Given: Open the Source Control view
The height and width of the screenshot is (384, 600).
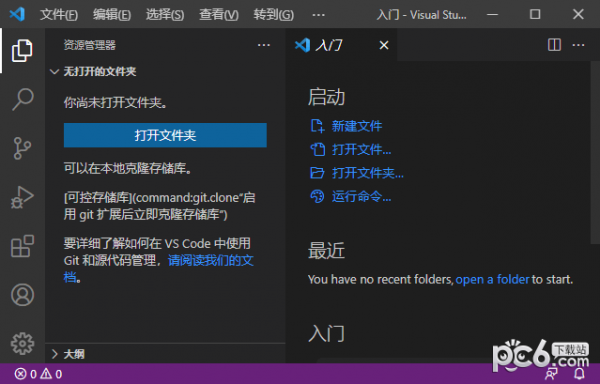Looking at the screenshot, I should point(22,148).
